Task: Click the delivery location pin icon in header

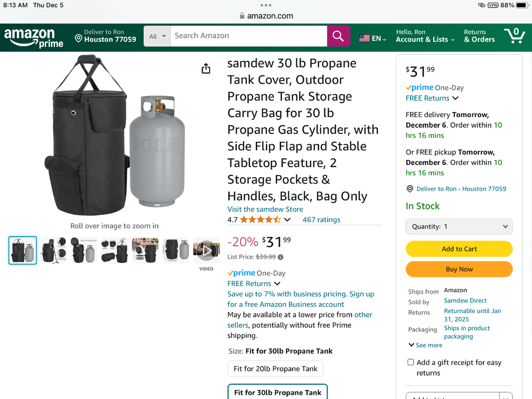Action: pos(78,39)
